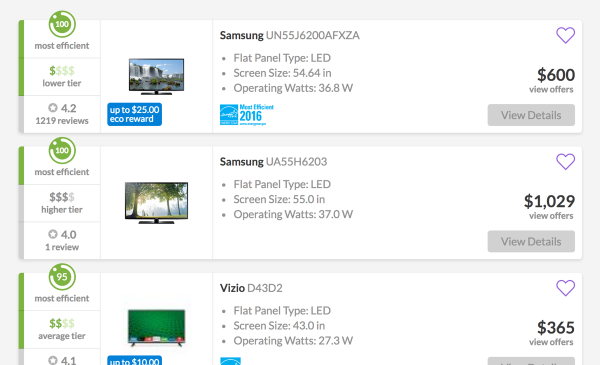Open View Details for Samsung UN55J6200AFXZA
The height and width of the screenshot is (365, 600).
click(531, 115)
